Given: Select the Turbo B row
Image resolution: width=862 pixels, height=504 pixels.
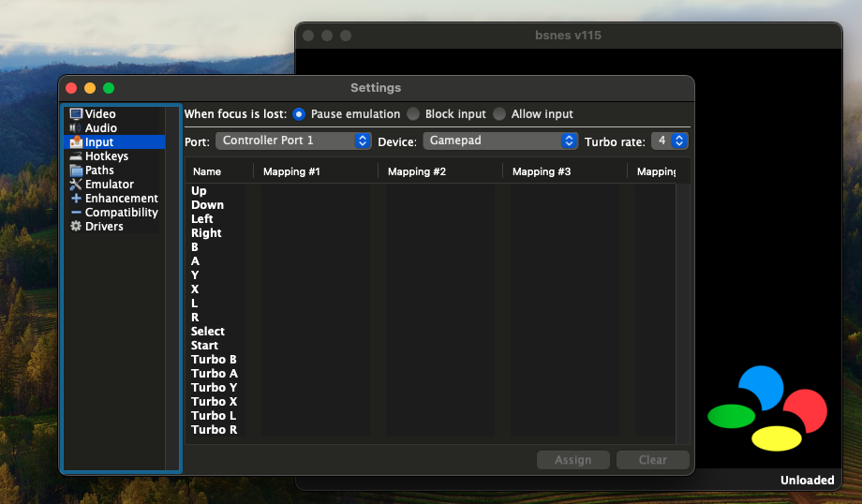Looking at the screenshot, I should pos(214,360).
